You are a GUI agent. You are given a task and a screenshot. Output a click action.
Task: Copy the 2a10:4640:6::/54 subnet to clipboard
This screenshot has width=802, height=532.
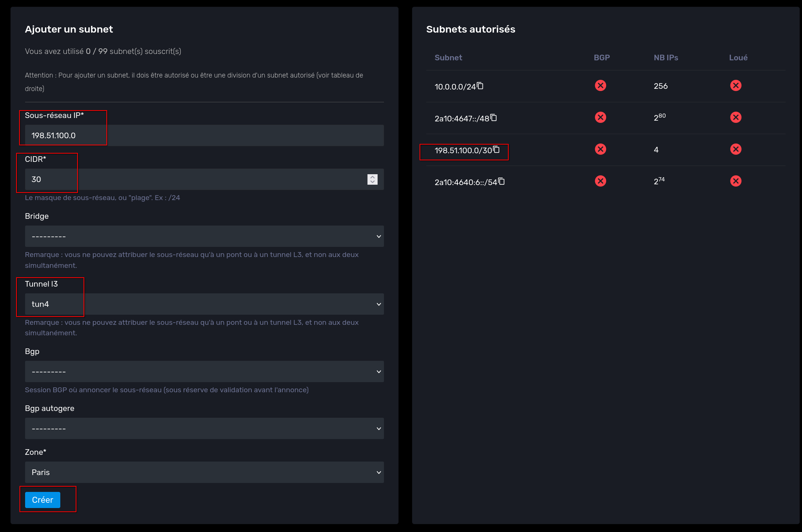coord(502,181)
